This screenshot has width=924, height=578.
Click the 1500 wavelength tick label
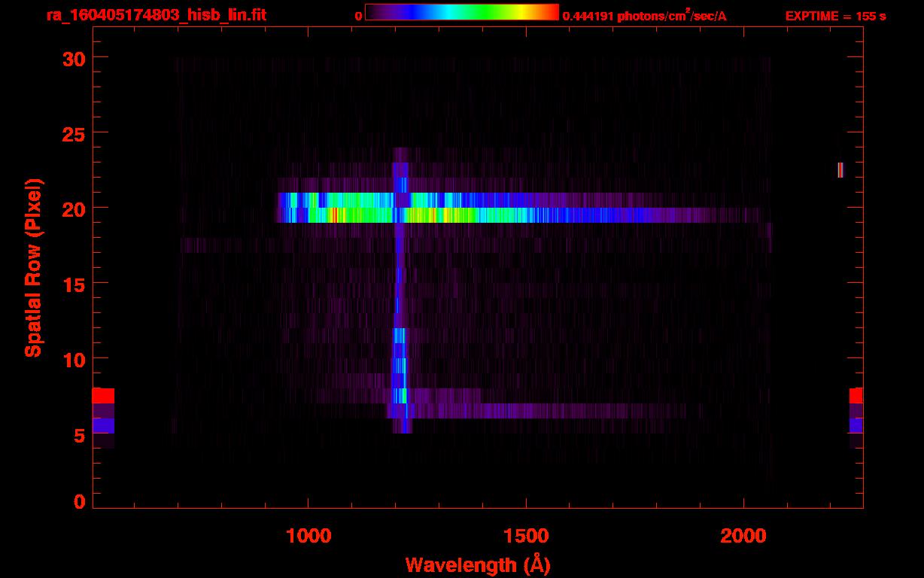[x=526, y=536]
